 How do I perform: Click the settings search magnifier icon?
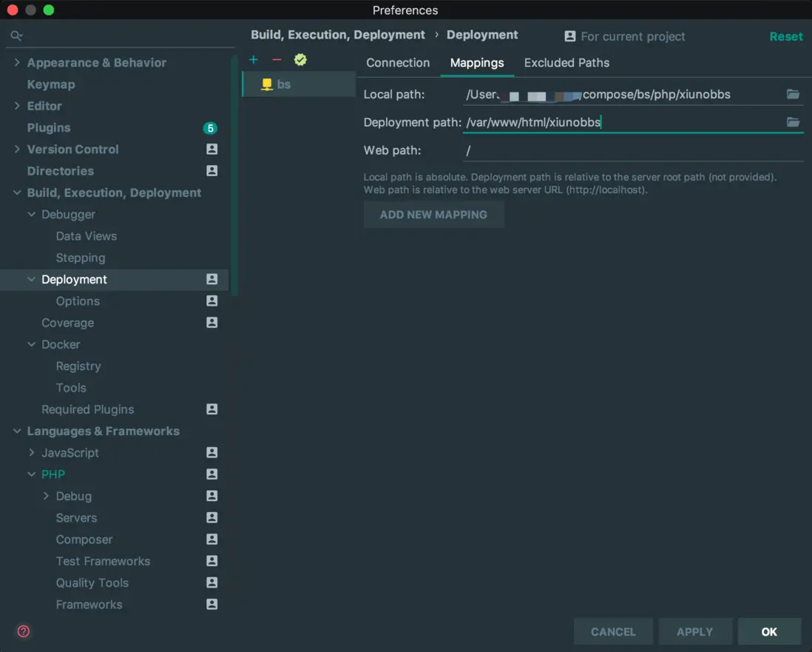coord(16,36)
